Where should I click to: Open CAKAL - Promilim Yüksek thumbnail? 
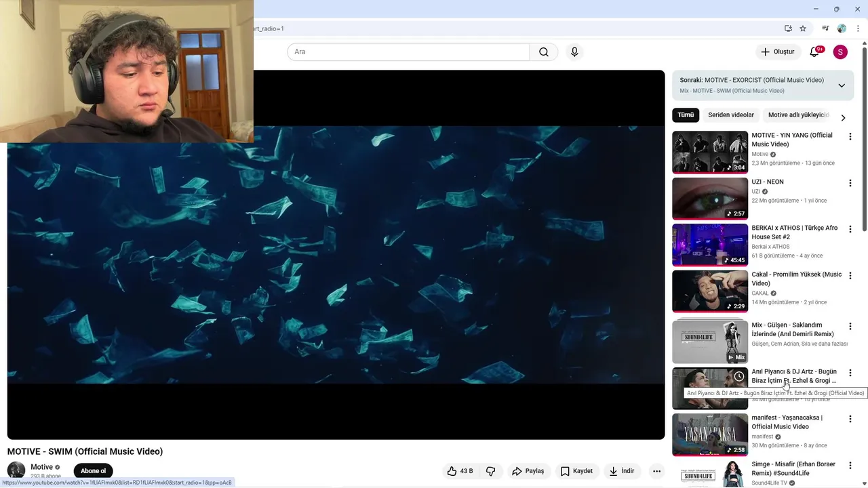tap(710, 291)
